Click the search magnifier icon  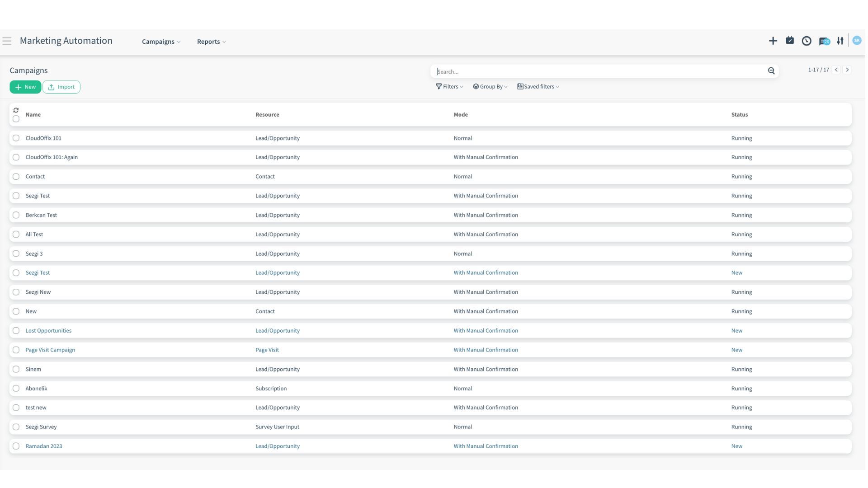pyautogui.click(x=771, y=71)
